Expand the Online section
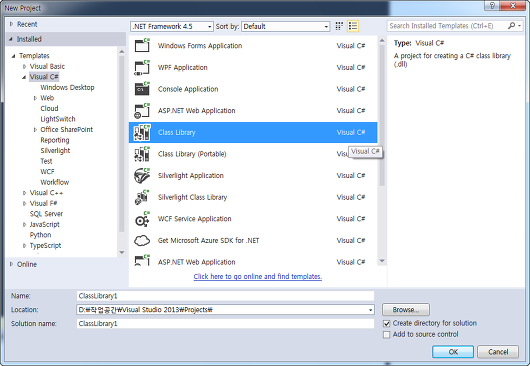Image resolution: width=530 pixels, height=366 pixels. [11, 264]
